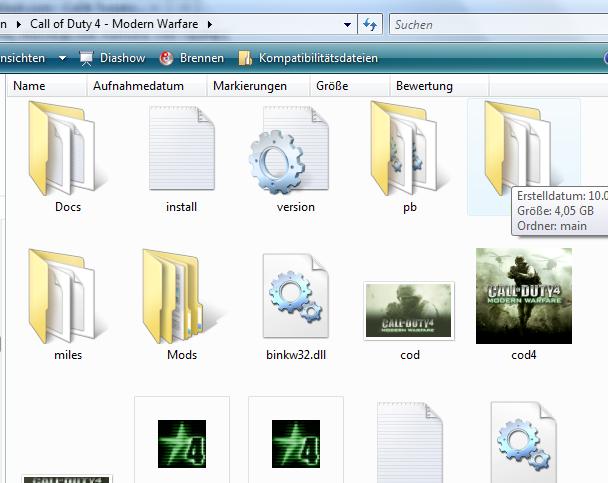
Task: Click the install file name label
Action: (181, 207)
